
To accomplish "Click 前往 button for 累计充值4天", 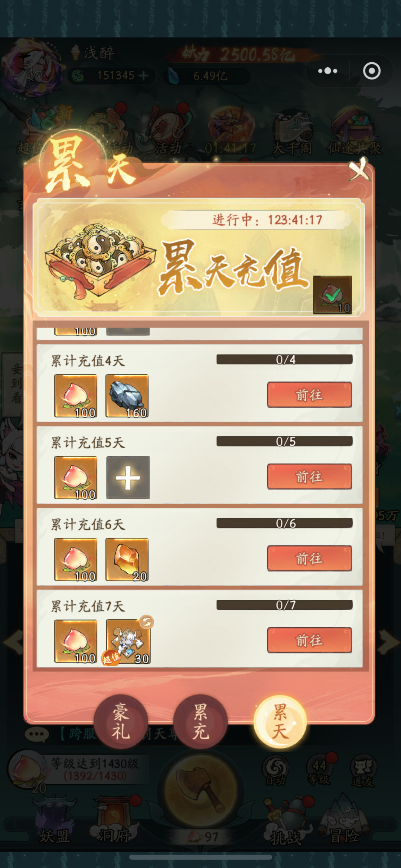I will [x=309, y=395].
